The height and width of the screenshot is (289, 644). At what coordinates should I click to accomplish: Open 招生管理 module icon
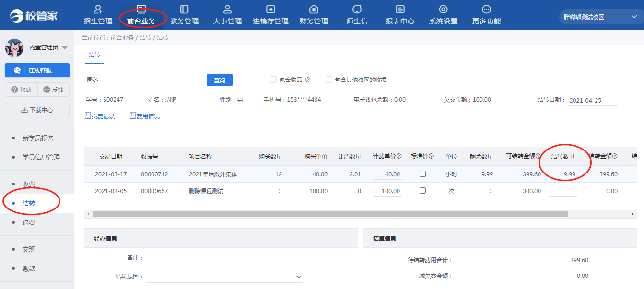tap(98, 9)
